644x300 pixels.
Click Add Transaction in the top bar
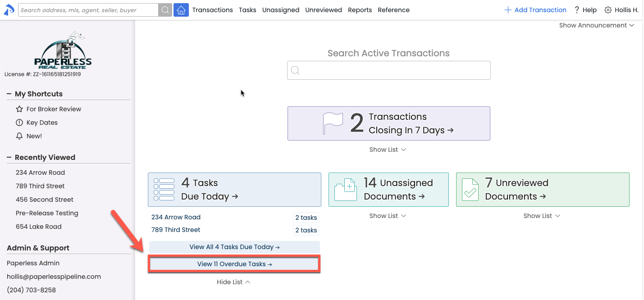535,10
